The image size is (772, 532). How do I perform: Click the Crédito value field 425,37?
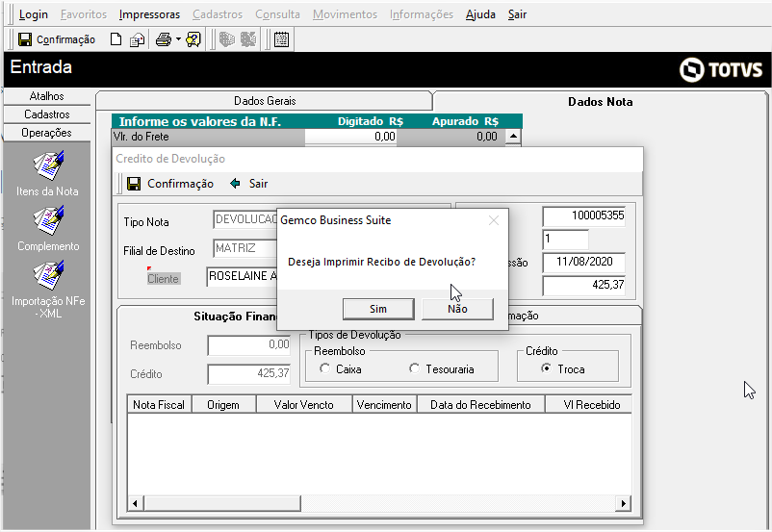click(249, 374)
